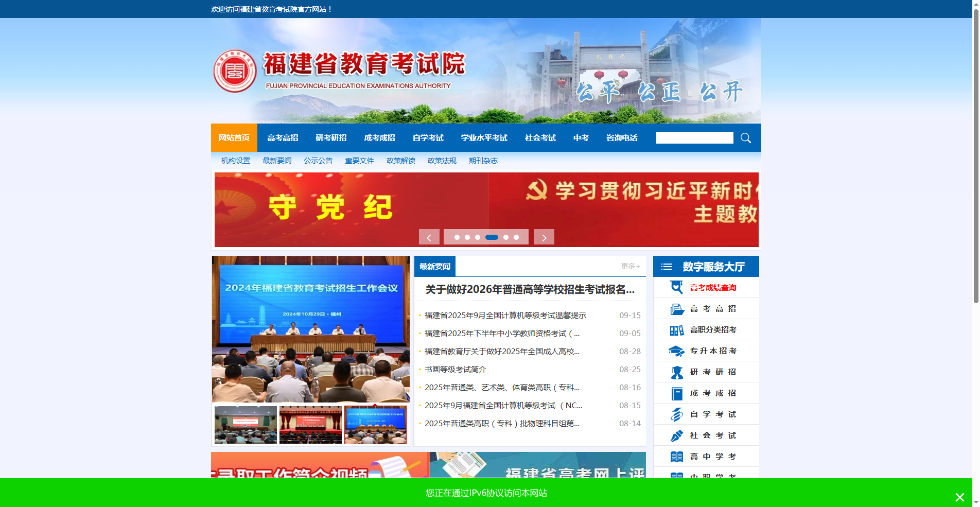Click the 高职分类招考 grid icon
980x507 pixels.
pos(677,329)
